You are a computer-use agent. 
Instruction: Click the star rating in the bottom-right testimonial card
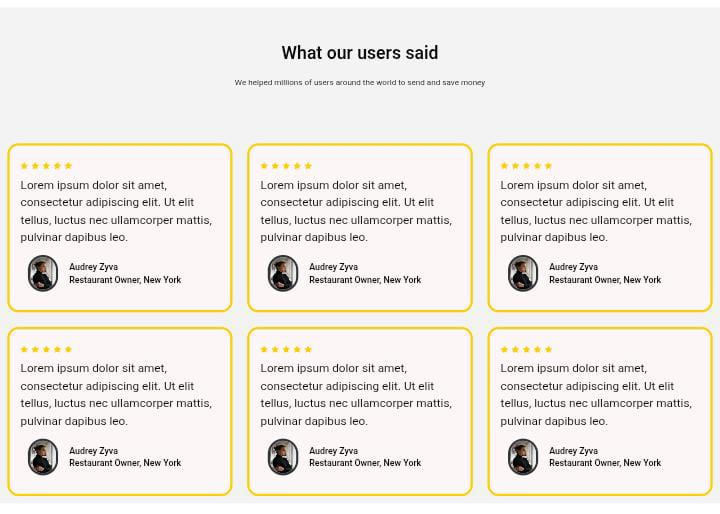(x=526, y=349)
